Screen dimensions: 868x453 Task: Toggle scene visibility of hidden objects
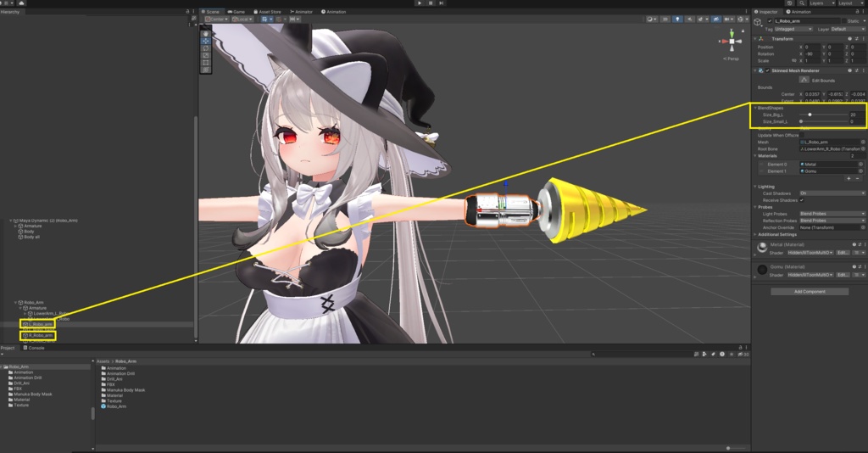click(716, 20)
